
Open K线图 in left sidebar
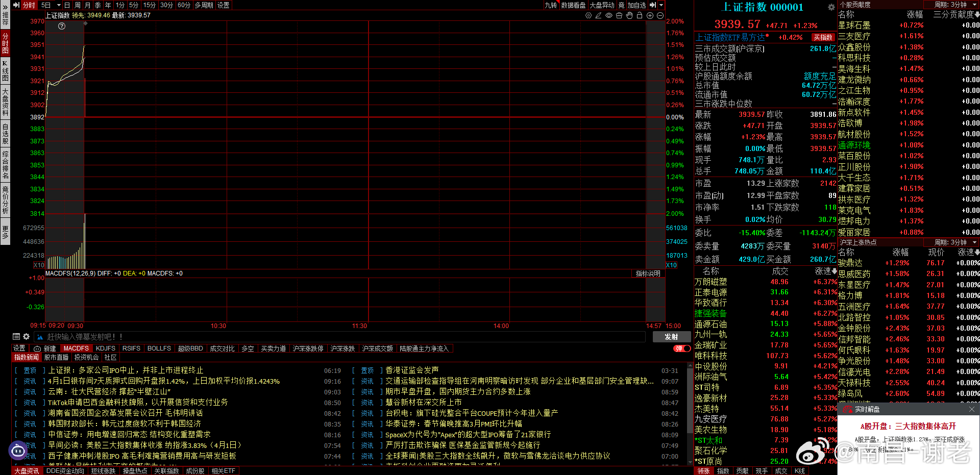click(x=5, y=71)
